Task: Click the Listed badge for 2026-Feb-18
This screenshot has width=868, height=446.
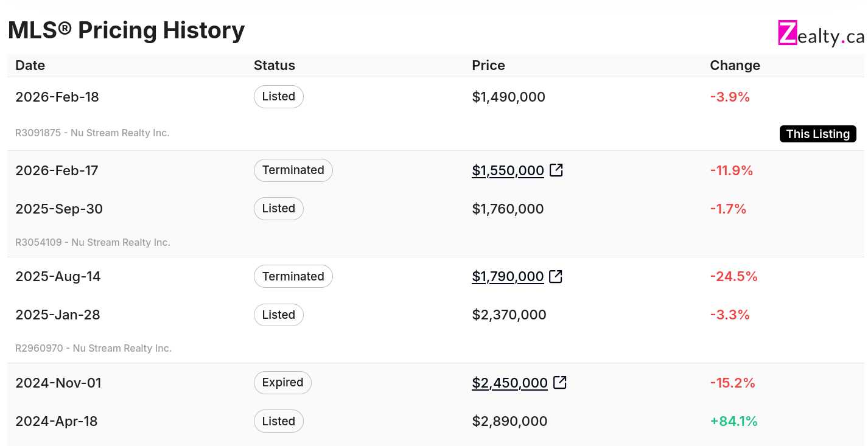Action: (278, 97)
